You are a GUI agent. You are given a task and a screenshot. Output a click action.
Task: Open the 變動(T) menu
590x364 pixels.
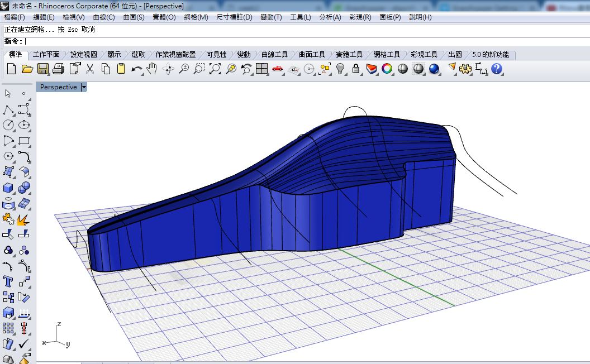pyautogui.click(x=271, y=17)
